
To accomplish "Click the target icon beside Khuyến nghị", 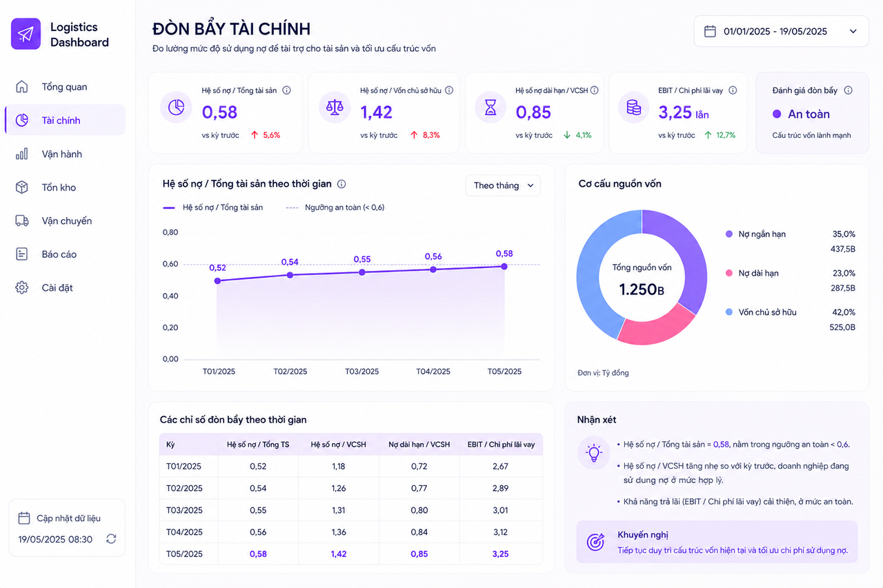I will 595,542.
